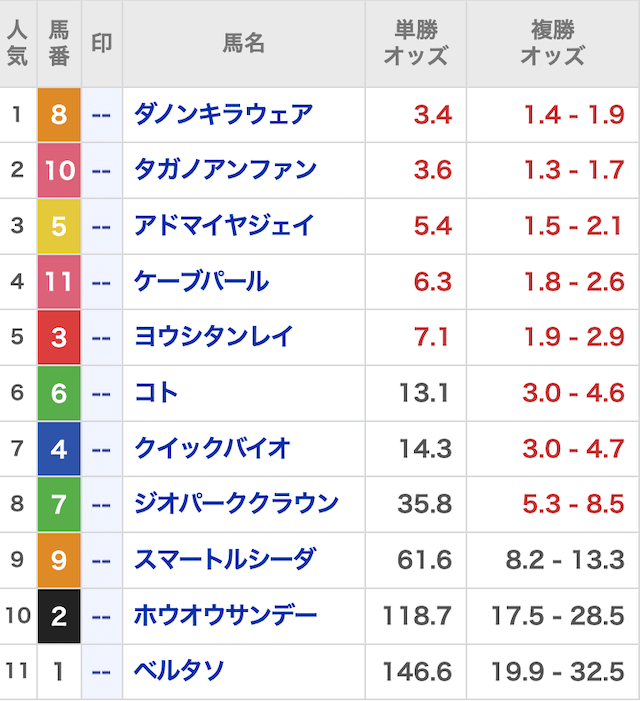
Task: Click the 単勝オッズ column header
Action: click(x=415, y=43)
